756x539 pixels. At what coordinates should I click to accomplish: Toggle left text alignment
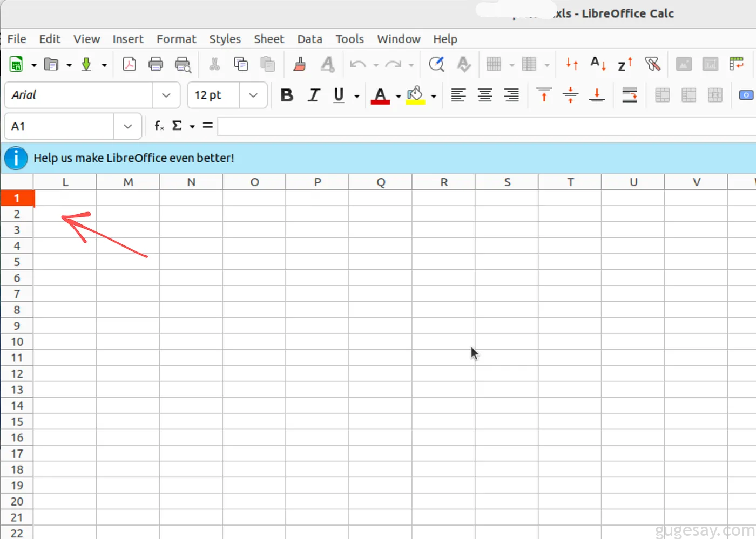pyautogui.click(x=458, y=95)
